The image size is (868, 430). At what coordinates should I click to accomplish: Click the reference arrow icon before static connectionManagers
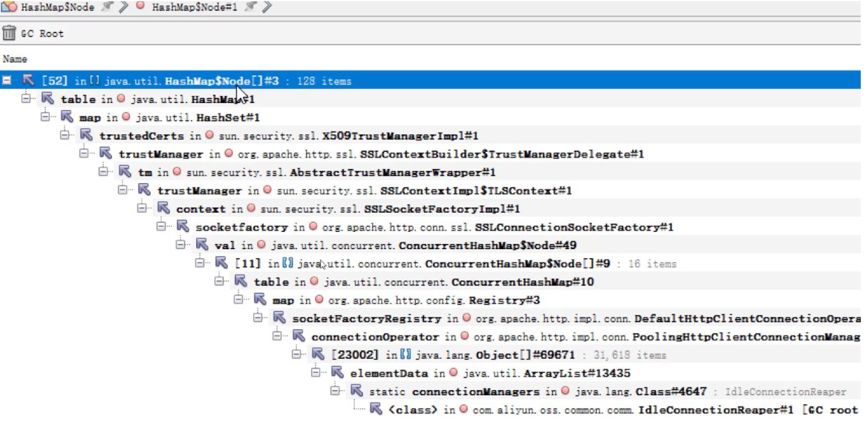click(356, 391)
